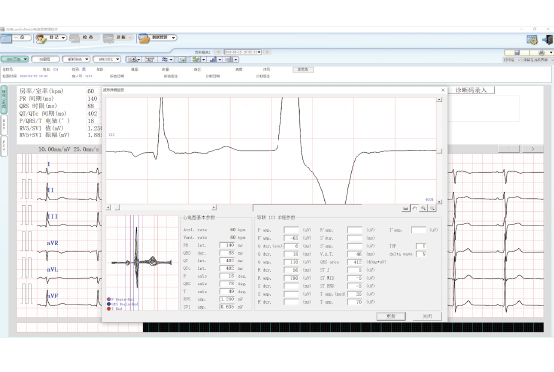Click the small button in the patient info row

(303, 69)
